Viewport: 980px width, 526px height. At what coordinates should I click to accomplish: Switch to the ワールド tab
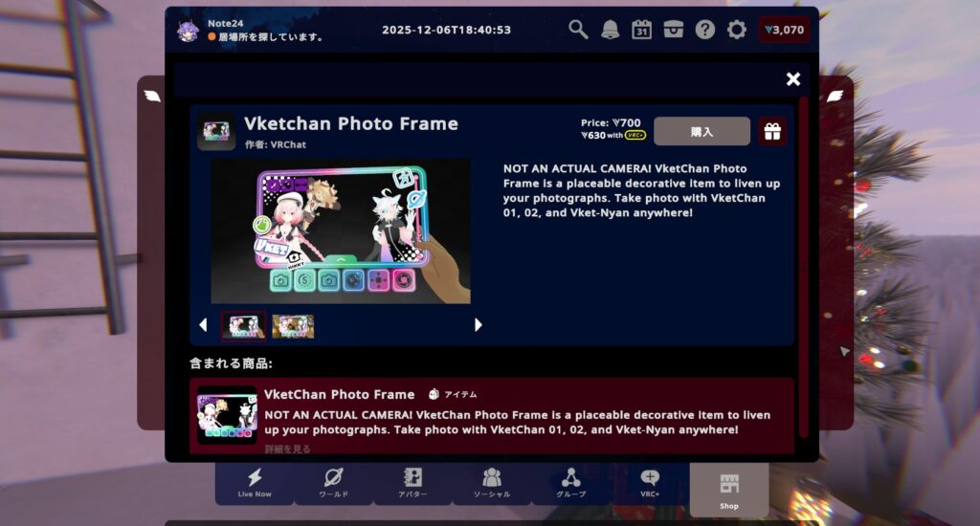point(334,484)
